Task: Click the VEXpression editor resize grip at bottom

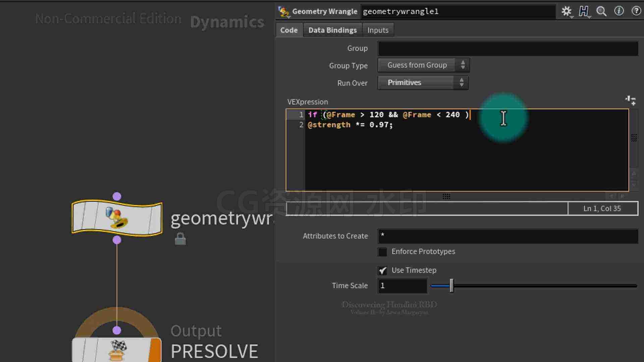Action: click(x=446, y=196)
